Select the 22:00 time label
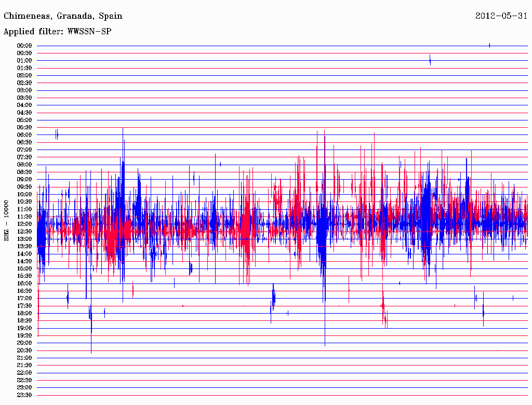This screenshot has width=532, height=405. click(x=24, y=373)
